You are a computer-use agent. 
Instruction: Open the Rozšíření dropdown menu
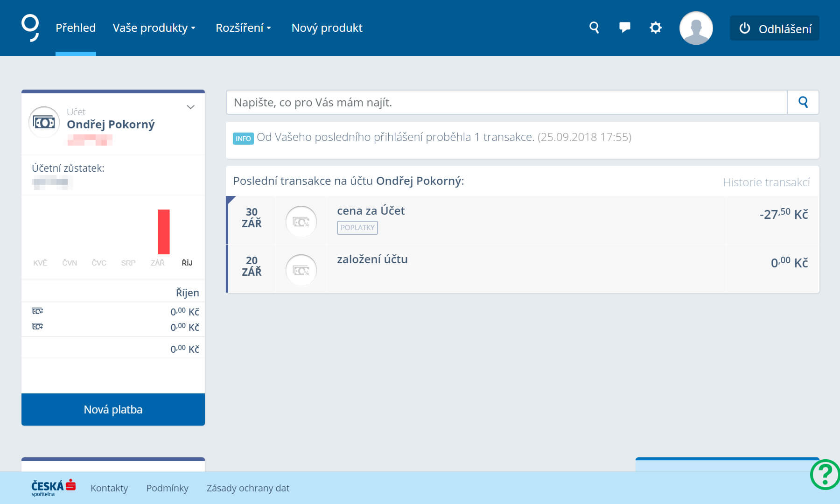[x=243, y=28]
